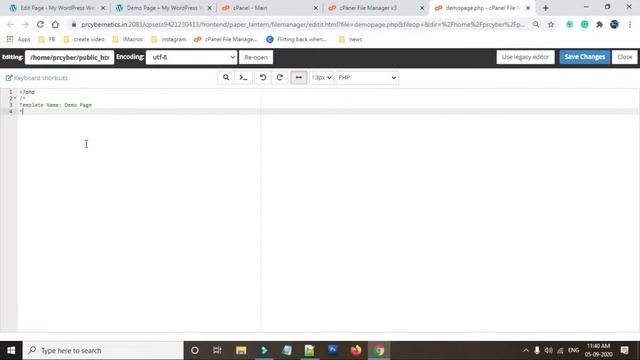Open the editor search tool
Screen dimensions: 640x360
click(226, 78)
